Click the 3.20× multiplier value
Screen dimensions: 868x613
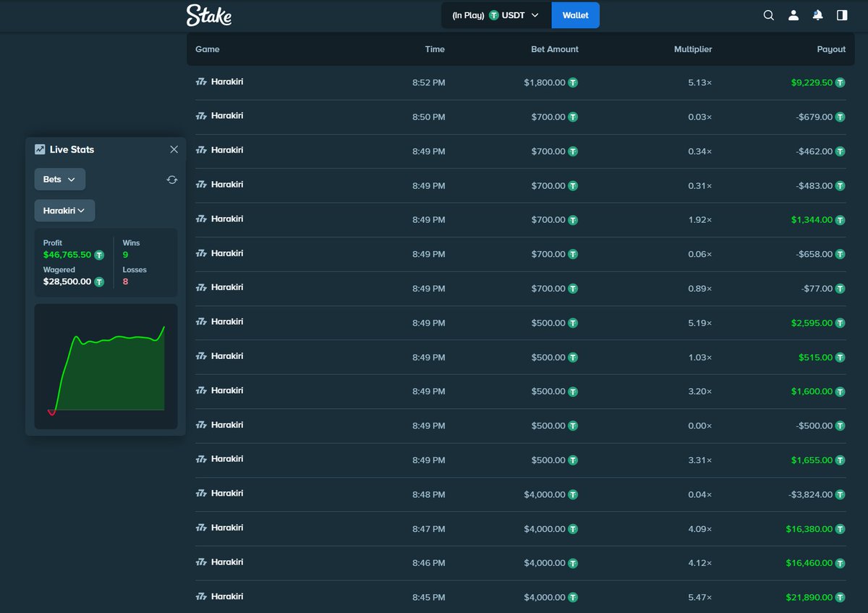click(700, 392)
